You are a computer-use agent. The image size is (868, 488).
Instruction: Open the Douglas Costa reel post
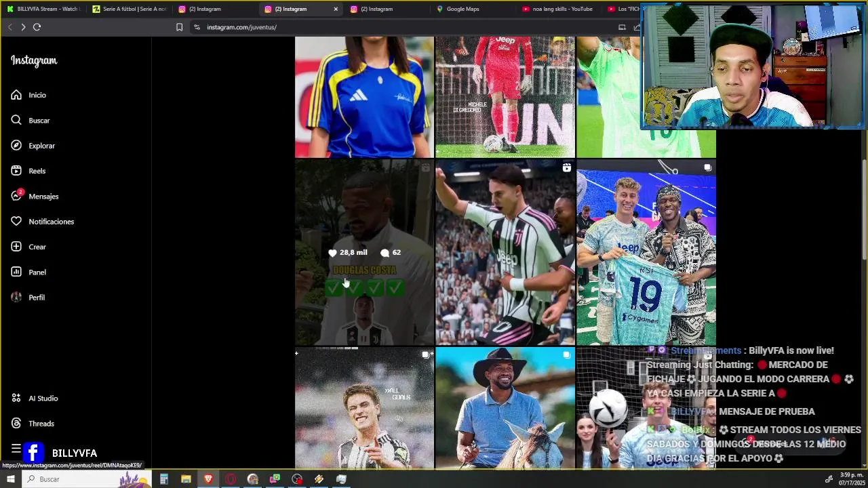364,253
